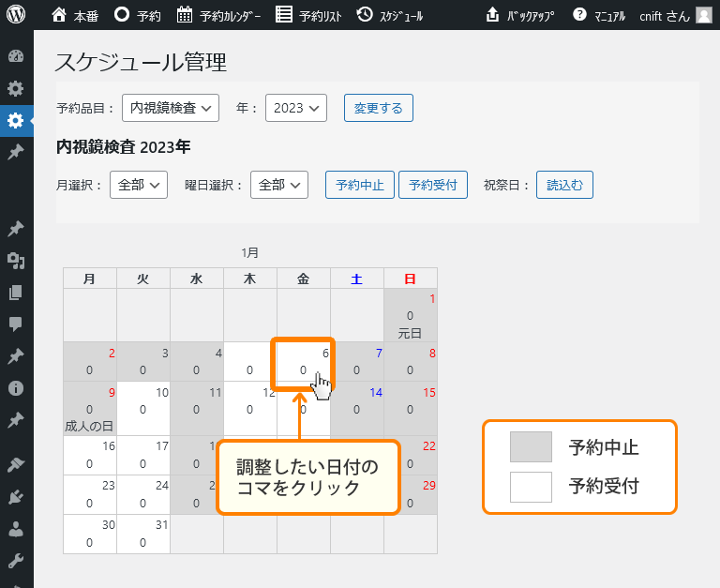The image size is (720, 588).
Task: Click the pin icon just above the media icon
Action: pos(16,228)
